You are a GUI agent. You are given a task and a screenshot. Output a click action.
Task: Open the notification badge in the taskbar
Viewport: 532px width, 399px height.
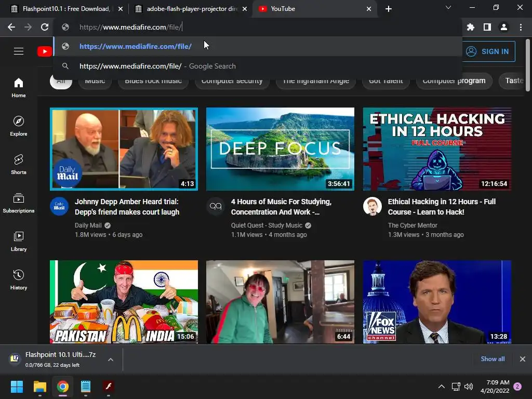click(517, 387)
